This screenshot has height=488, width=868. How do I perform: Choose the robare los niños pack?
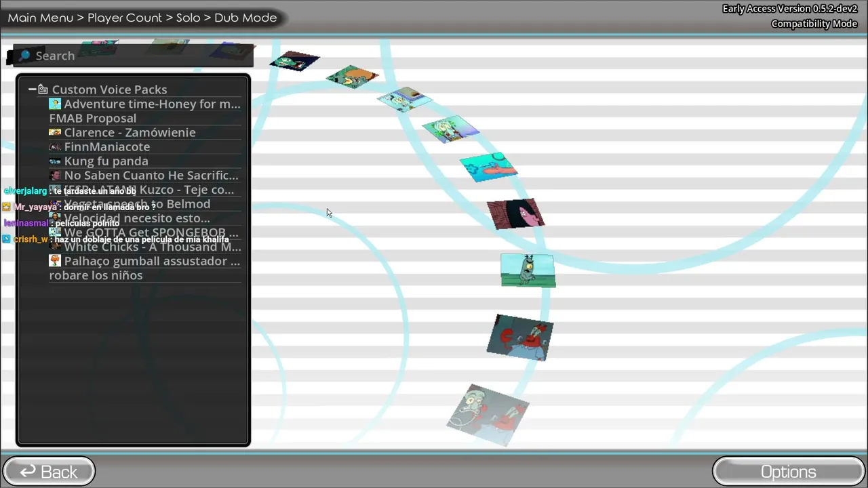click(96, 275)
